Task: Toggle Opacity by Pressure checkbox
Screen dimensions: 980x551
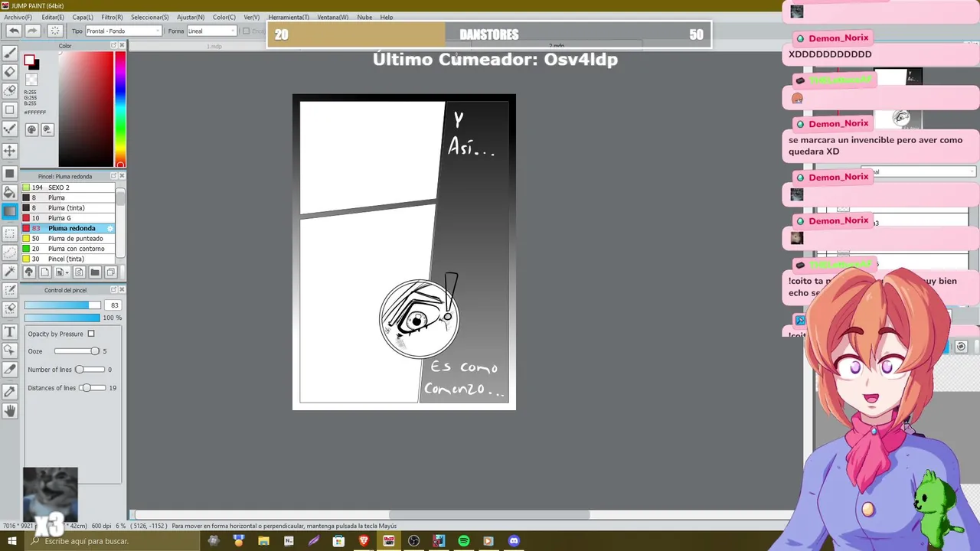Action: pyautogui.click(x=91, y=334)
